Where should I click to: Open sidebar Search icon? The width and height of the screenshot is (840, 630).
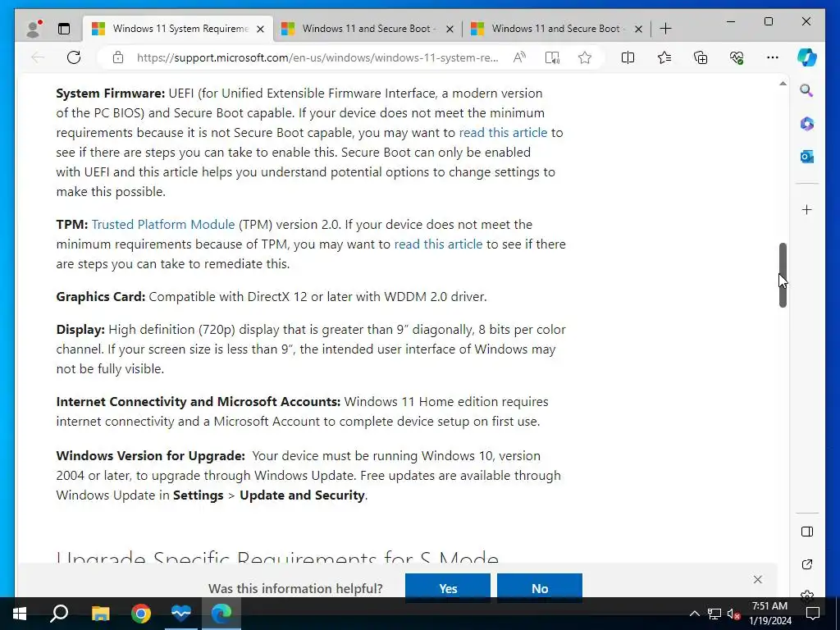(807, 90)
